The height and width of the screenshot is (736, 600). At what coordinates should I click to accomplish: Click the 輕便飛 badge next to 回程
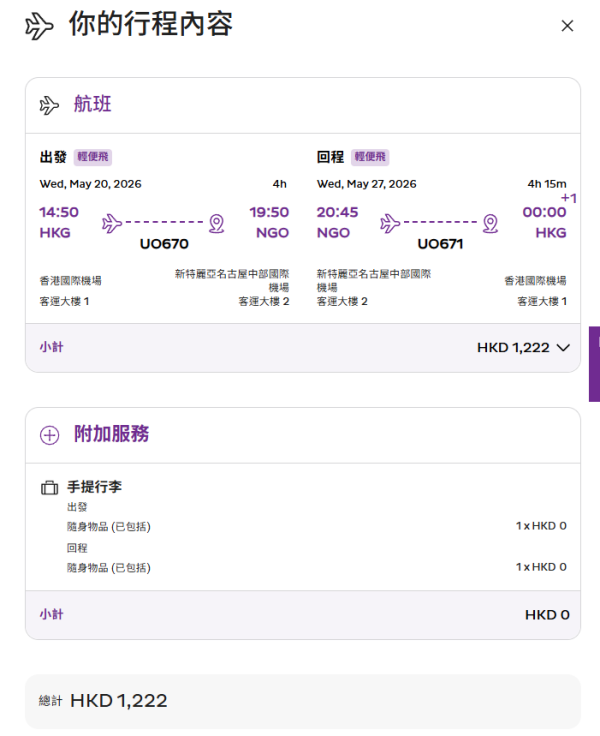tap(370, 157)
